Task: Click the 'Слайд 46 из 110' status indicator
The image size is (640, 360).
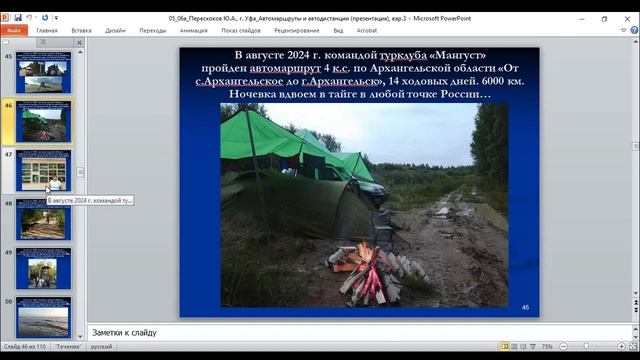Action: click(25, 347)
